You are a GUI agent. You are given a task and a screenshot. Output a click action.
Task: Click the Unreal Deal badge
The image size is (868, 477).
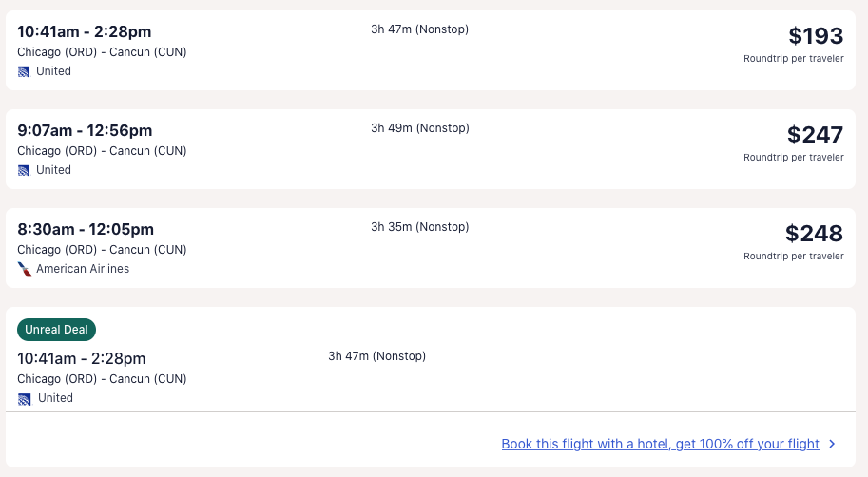[x=56, y=330]
